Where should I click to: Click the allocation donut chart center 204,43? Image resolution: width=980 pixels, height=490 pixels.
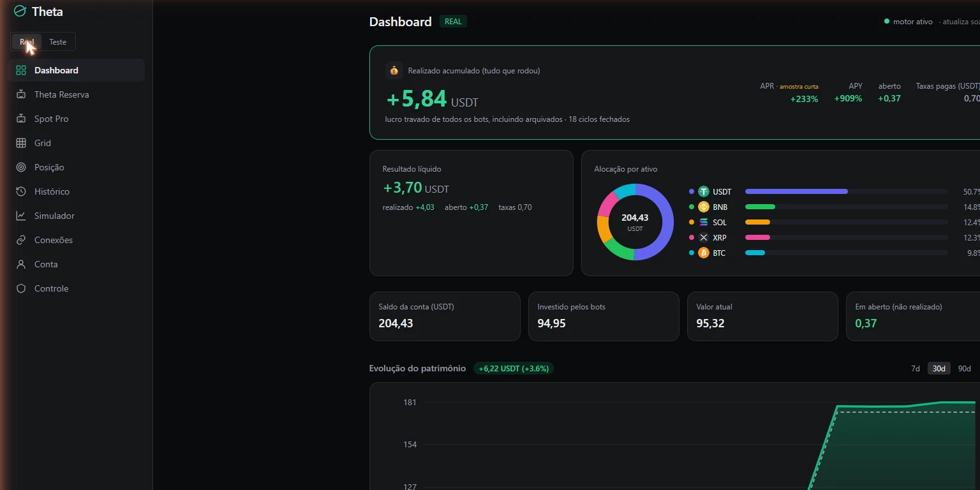pyautogui.click(x=635, y=218)
